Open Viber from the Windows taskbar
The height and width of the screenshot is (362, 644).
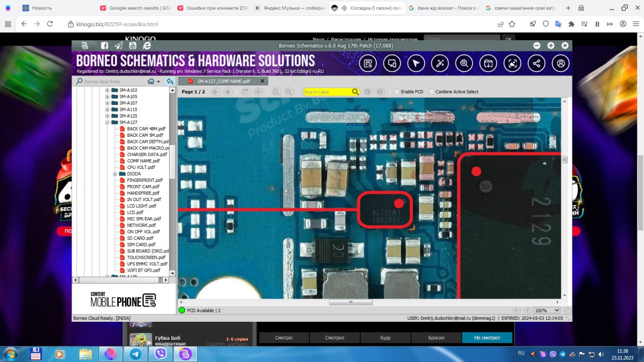tap(160, 354)
